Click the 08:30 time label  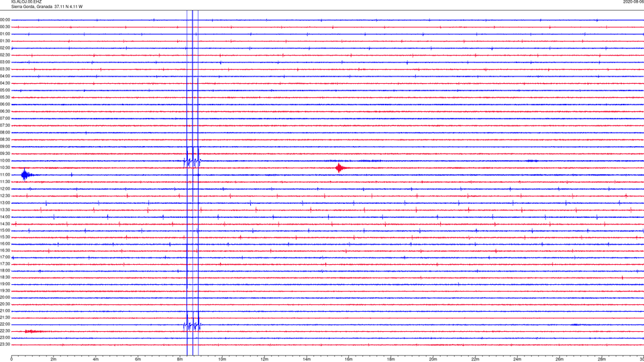(x=5, y=139)
